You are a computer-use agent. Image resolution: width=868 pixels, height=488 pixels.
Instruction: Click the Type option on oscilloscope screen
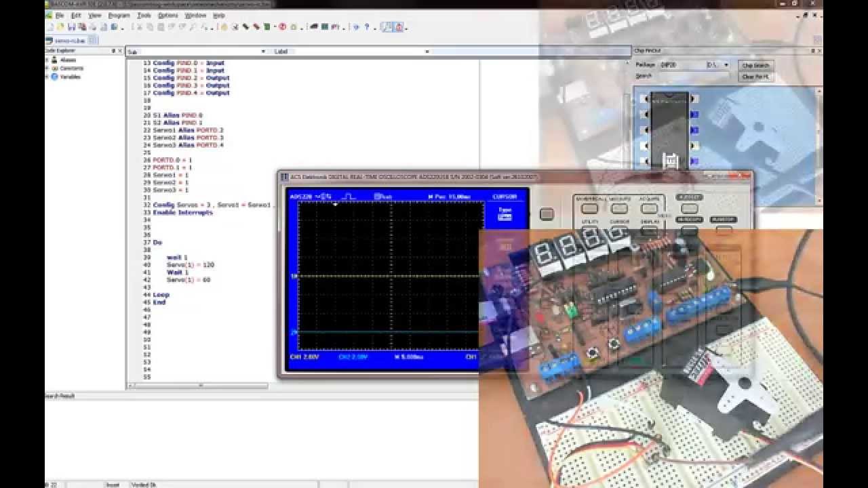pos(505,213)
